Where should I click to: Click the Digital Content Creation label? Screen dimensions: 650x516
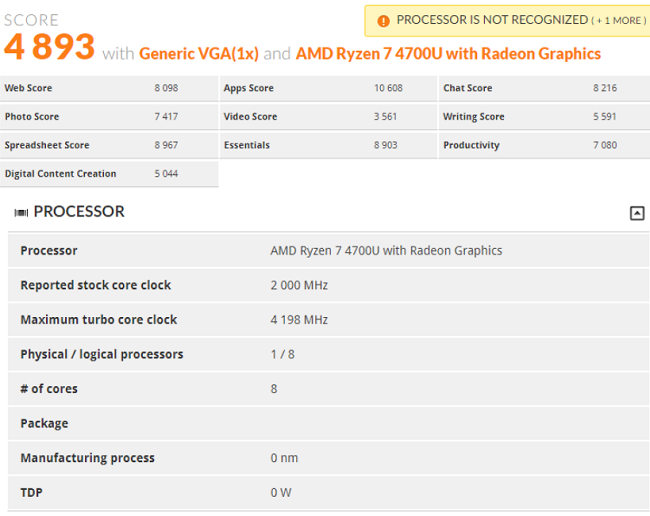point(61,174)
